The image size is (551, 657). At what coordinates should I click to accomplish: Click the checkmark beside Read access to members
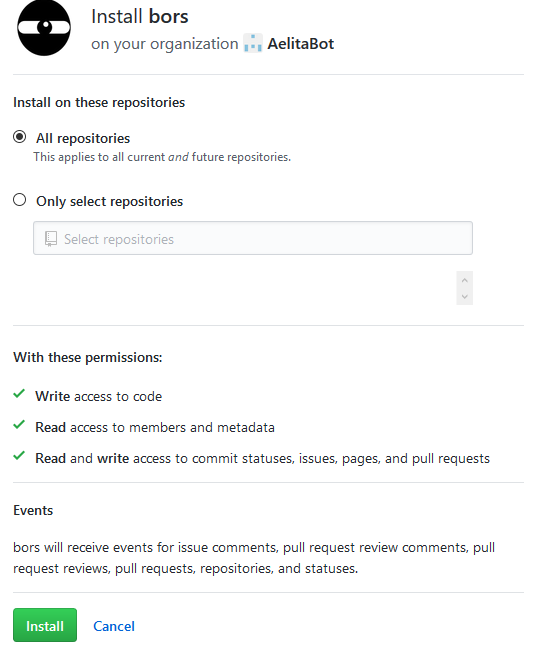coord(19,425)
